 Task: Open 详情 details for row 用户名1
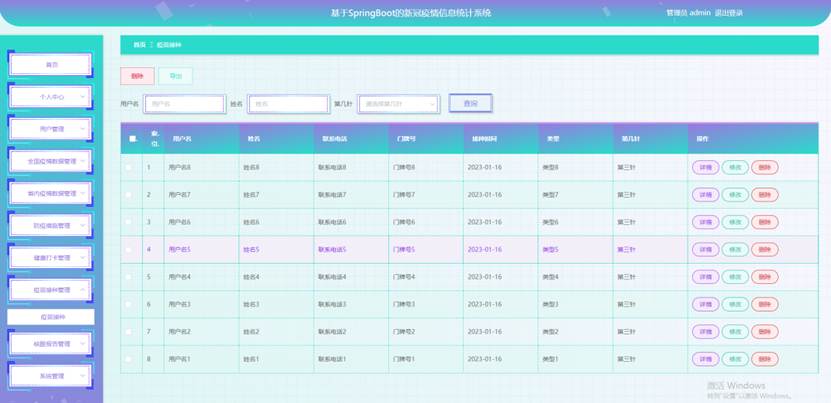click(705, 359)
